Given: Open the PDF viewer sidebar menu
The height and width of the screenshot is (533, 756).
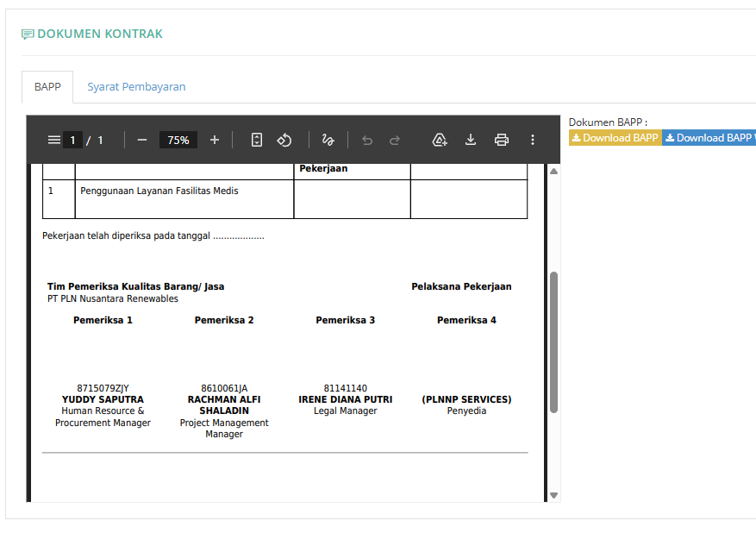Looking at the screenshot, I should coord(53,140).
